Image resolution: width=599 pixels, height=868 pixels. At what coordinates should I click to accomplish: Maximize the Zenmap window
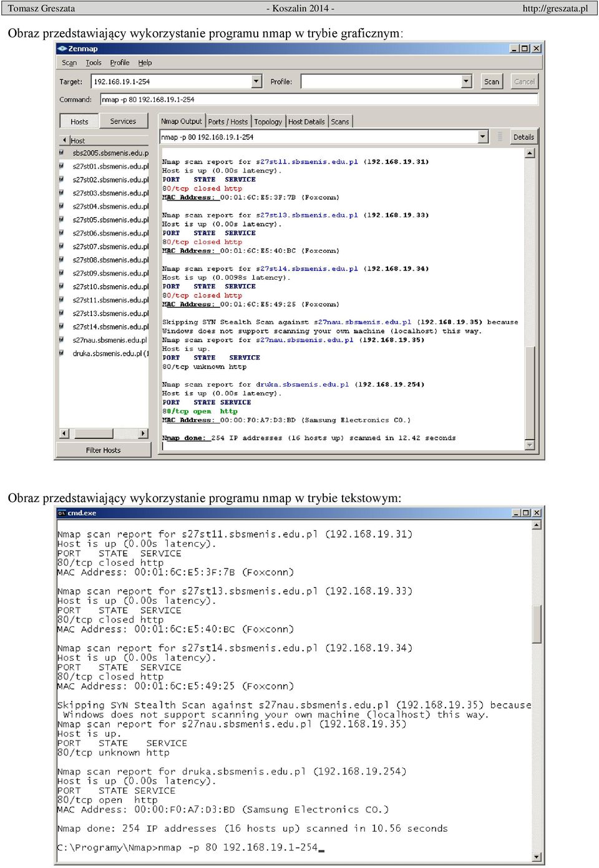(525, 49)
